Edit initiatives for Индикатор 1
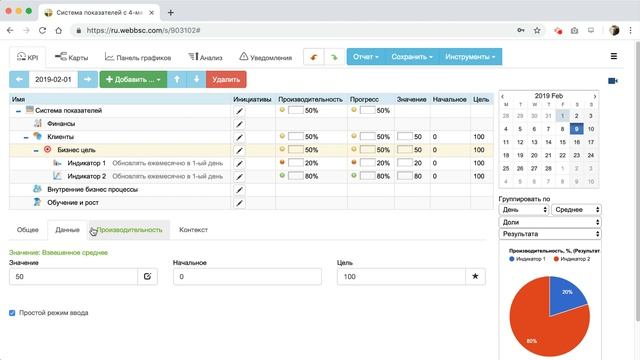Viewport: 640px width, 360px height. pyautogui.click(x=240, y=163)
